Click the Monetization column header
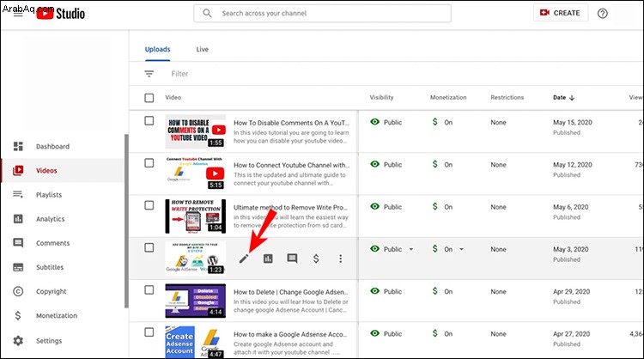The image size is (644, 359). pos(448,98)
